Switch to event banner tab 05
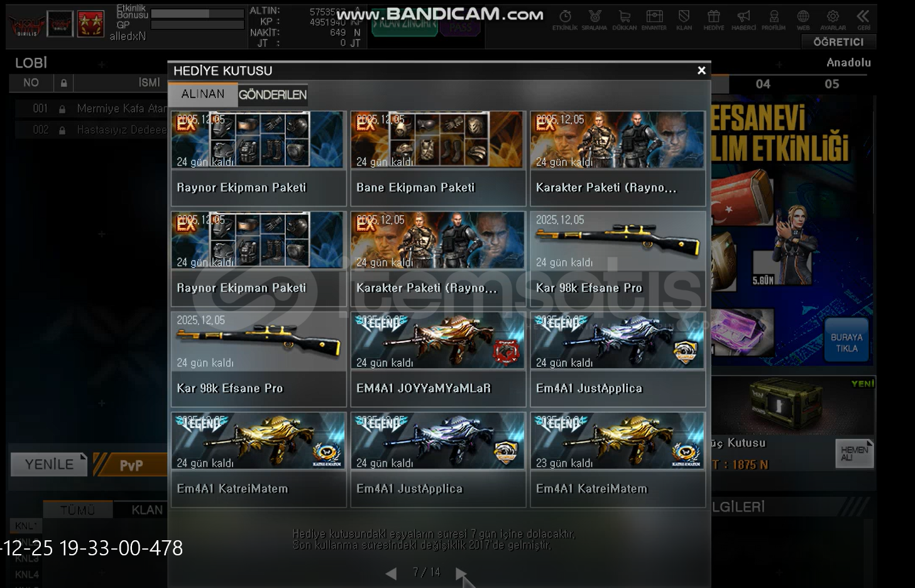Viewport: 915px width, 588px height. click(832, 84)
